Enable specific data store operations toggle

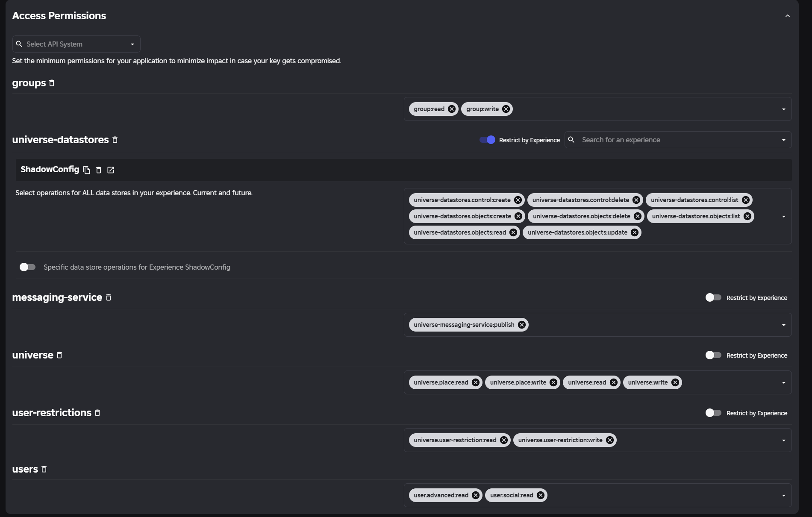point(27,267)
